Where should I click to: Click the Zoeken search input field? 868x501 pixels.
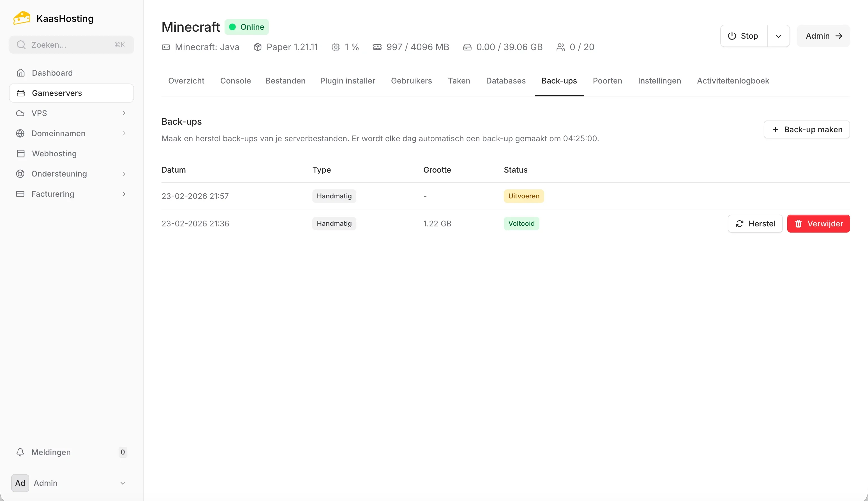[71, 45]
